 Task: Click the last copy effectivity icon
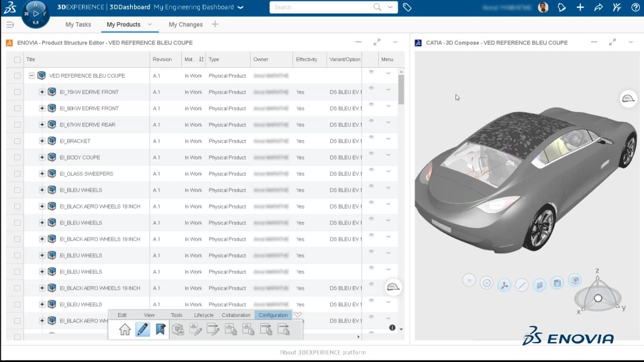click(x=284, y=329)
